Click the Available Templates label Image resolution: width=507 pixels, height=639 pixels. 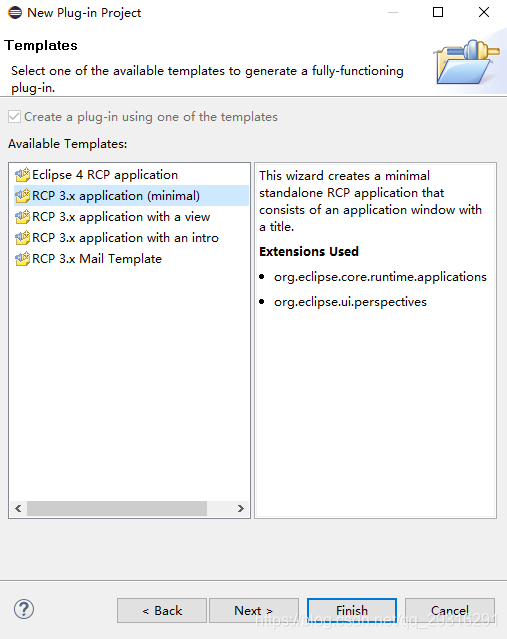point(68,144)
